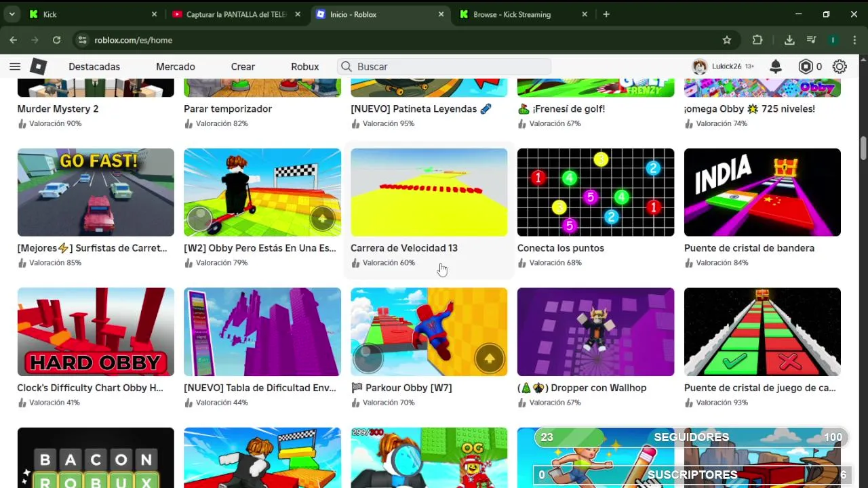Open the Dropper con Wallhop thumbnail
The width and height of the screenshot is (868, 488).
(x=595, y=332)
